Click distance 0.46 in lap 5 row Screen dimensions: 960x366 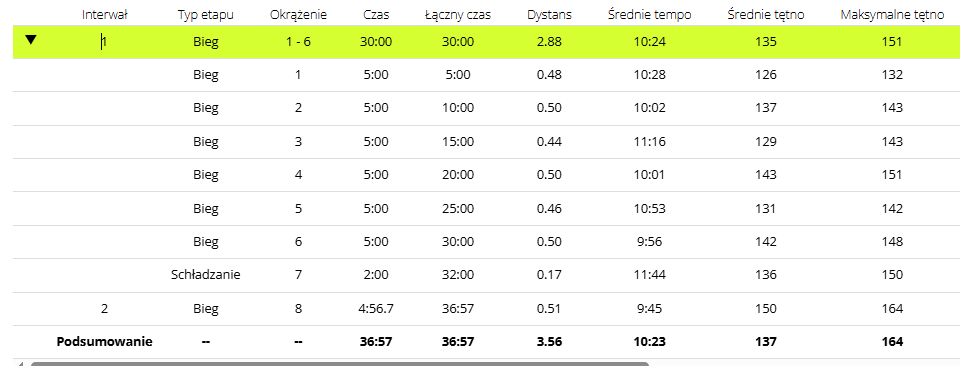point(549,209)
